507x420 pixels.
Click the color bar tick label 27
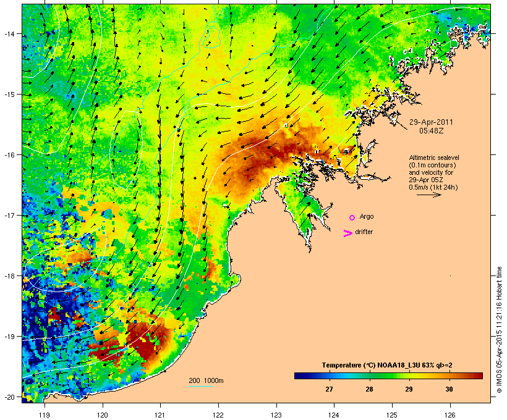pyautogui.click(x=329, y=389)
